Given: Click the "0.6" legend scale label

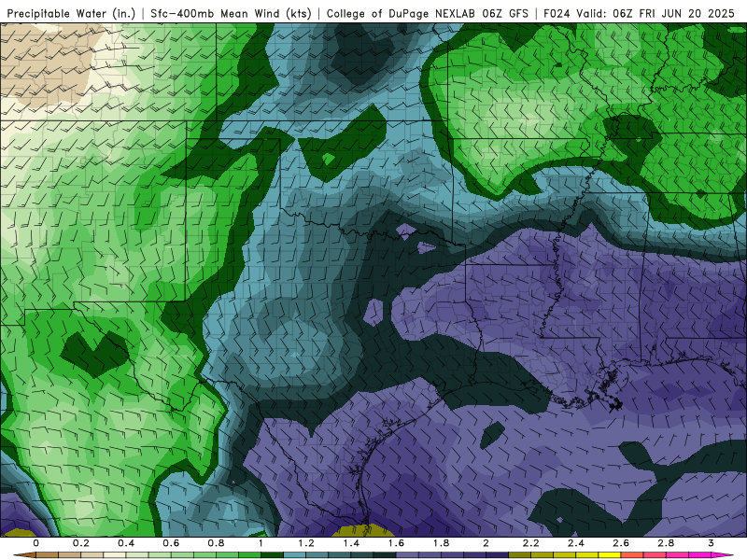Looking at the screenshot, I should (x=171, y=543).
